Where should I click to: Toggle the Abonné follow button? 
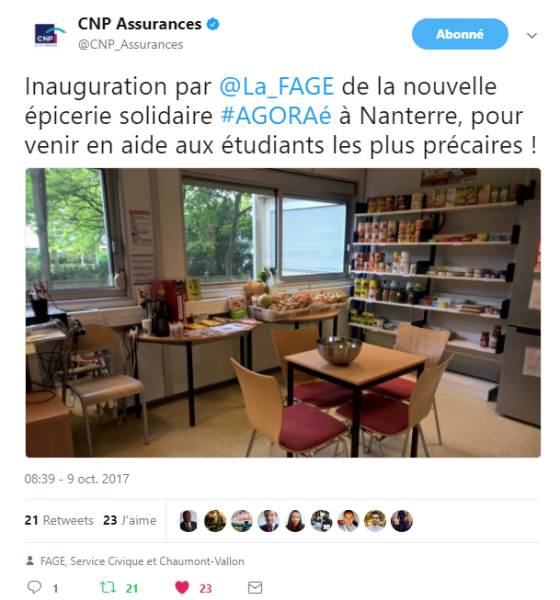point(460,34)
